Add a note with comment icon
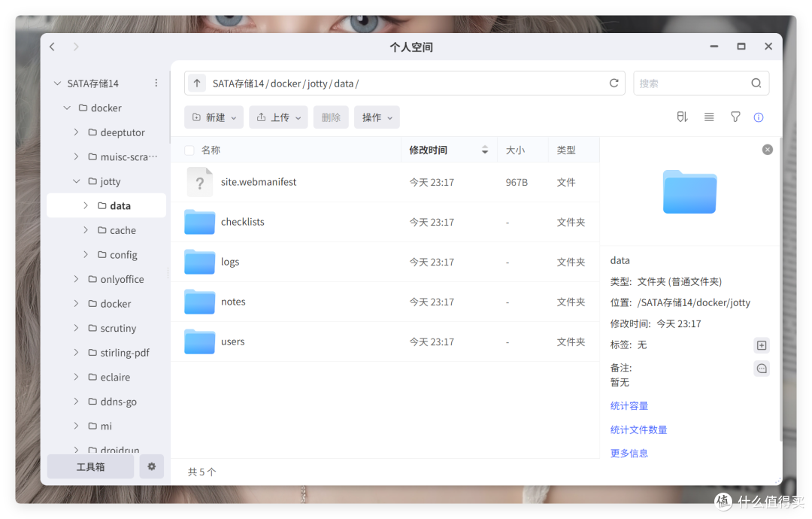This screenshot has height=519, width=812. pyautogui.click(x=761, y=369)
